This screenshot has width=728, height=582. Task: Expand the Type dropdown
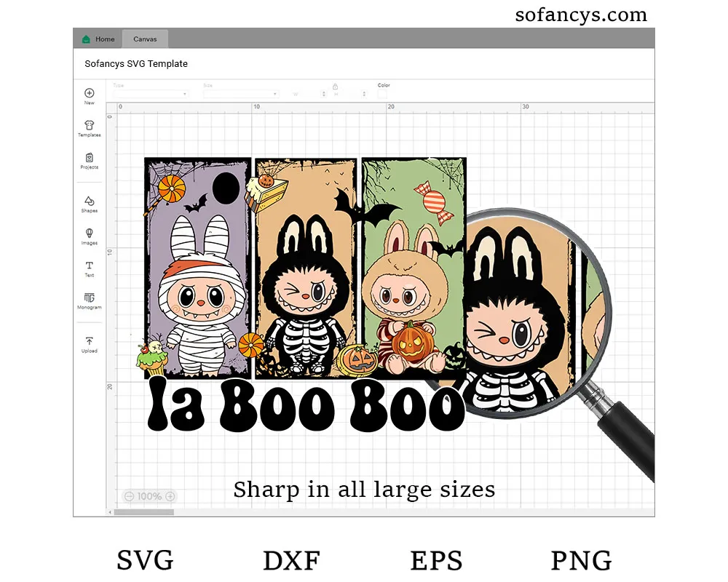(151, 94)
